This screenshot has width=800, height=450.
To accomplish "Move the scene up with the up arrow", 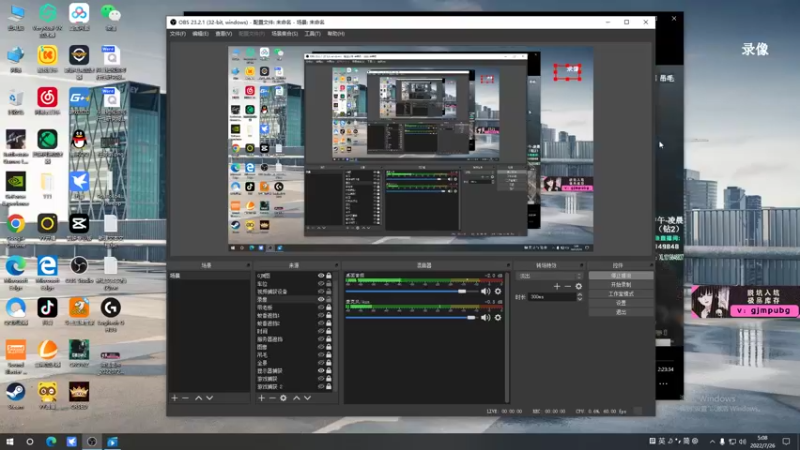I will click(198, 398).
